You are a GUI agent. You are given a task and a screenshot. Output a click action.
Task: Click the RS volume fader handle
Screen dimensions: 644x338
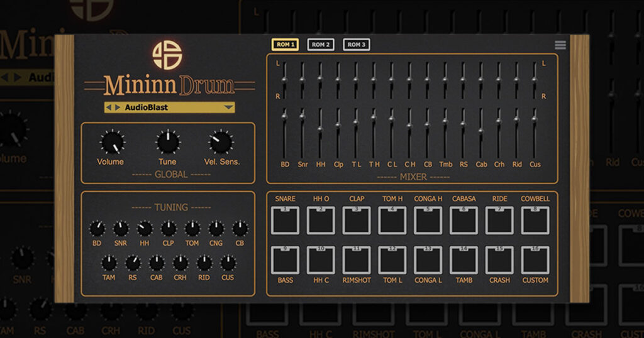[x=463, y=124]
